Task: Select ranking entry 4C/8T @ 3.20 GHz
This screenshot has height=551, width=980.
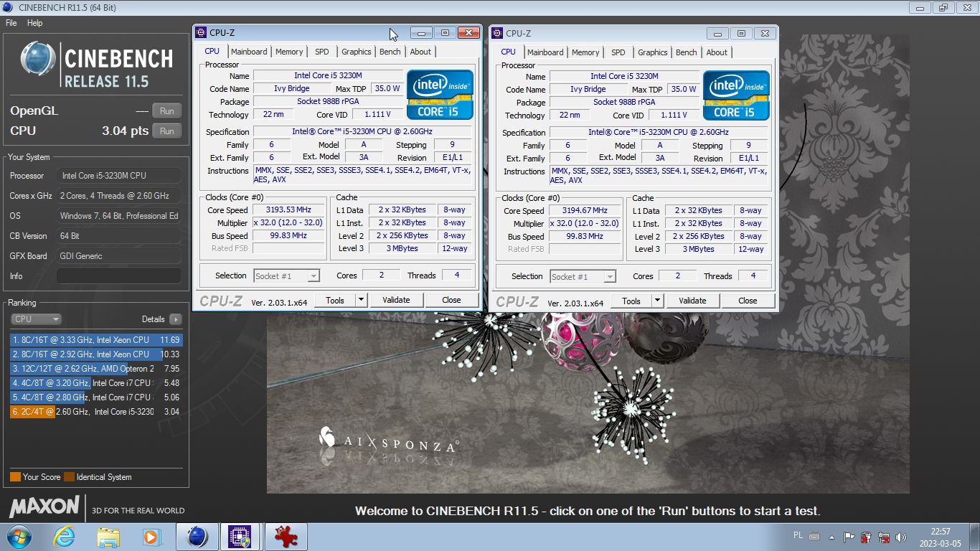Action: click(x=96, y=383)
